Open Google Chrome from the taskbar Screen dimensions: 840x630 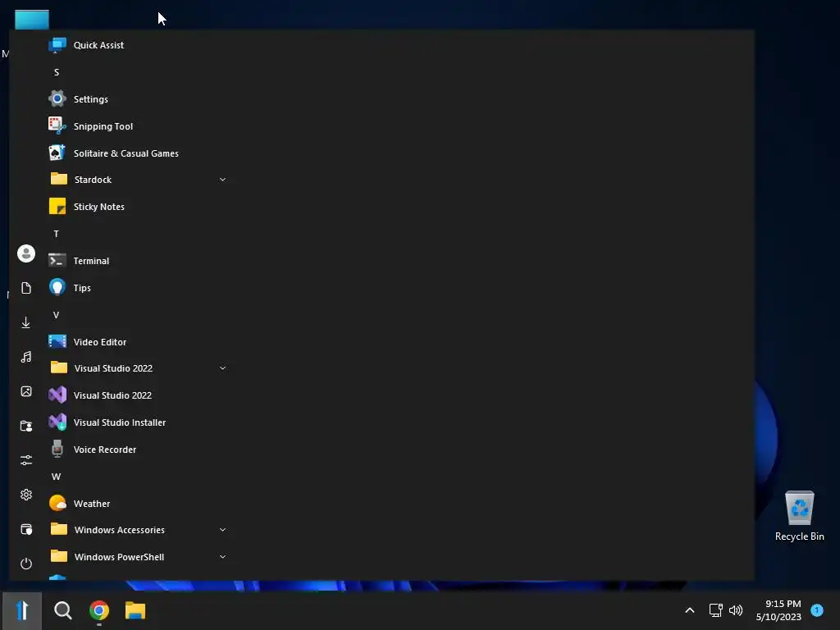[99, 610]
